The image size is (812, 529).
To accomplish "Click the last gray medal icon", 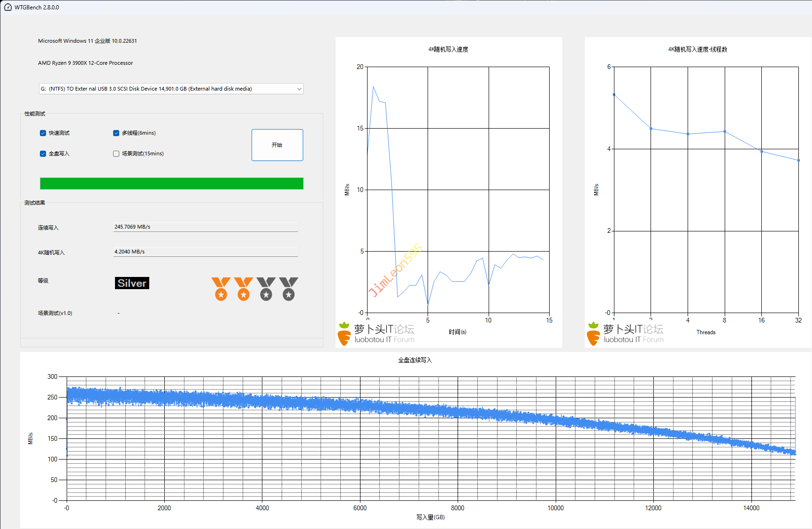I will pyautogui.click(x=288, y=289).
